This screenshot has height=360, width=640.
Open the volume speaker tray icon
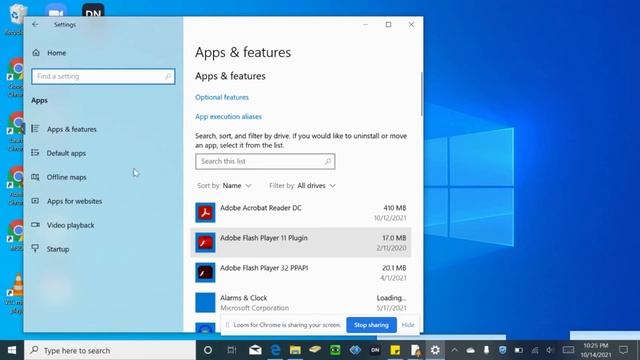coord(550,350)
